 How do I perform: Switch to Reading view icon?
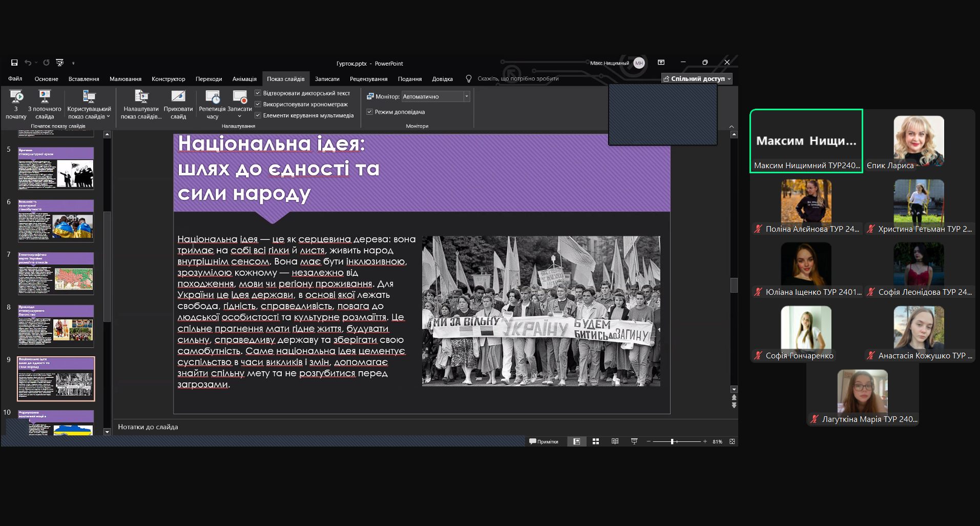point(615,441)
